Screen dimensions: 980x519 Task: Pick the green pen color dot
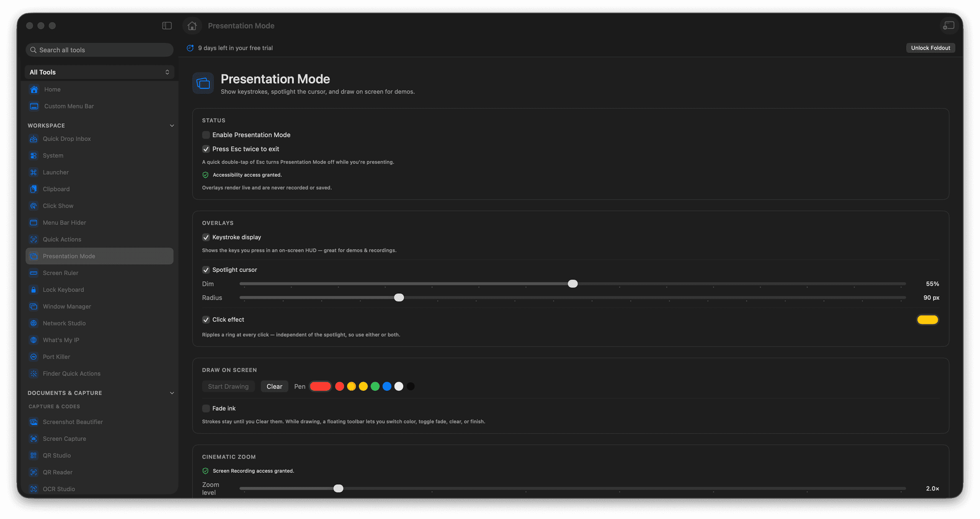coord(375,387)
